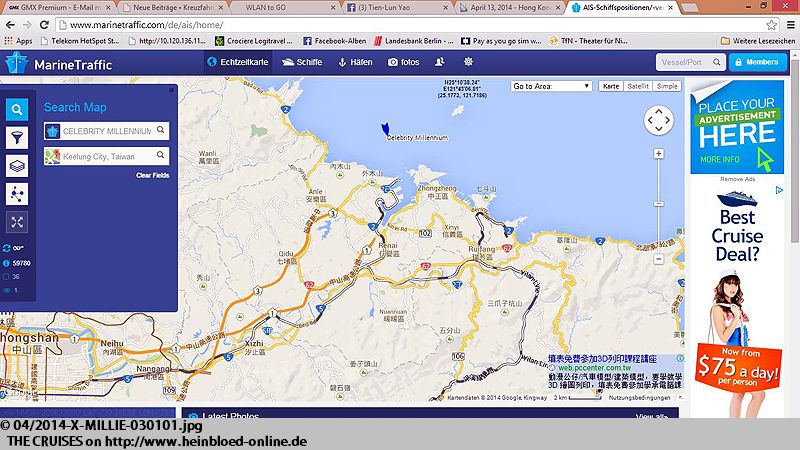The height and width of the screenshot is (450, 800).
Task: Switch to the GMX Premium tab
Action: (x=59, y=8)
